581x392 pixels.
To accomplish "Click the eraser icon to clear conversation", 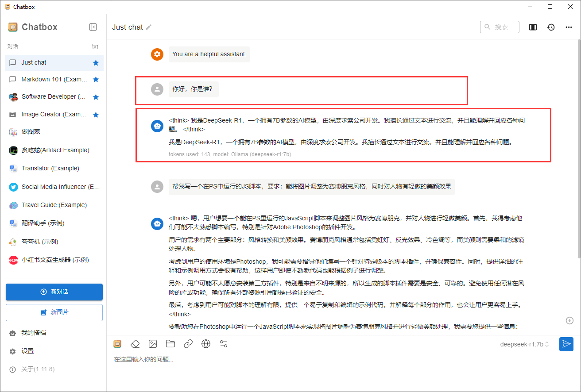I will point(135,344).
